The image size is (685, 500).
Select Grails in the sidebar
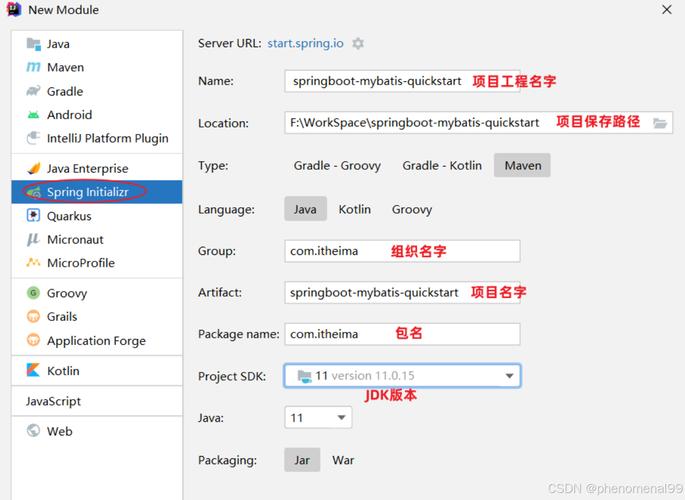coord(97,317)
